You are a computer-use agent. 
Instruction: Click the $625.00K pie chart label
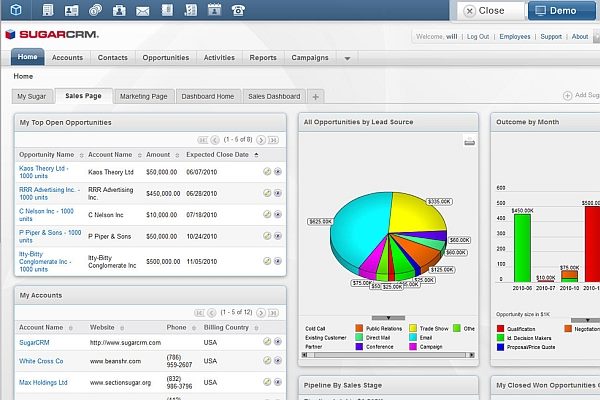[x=320, y=221]
